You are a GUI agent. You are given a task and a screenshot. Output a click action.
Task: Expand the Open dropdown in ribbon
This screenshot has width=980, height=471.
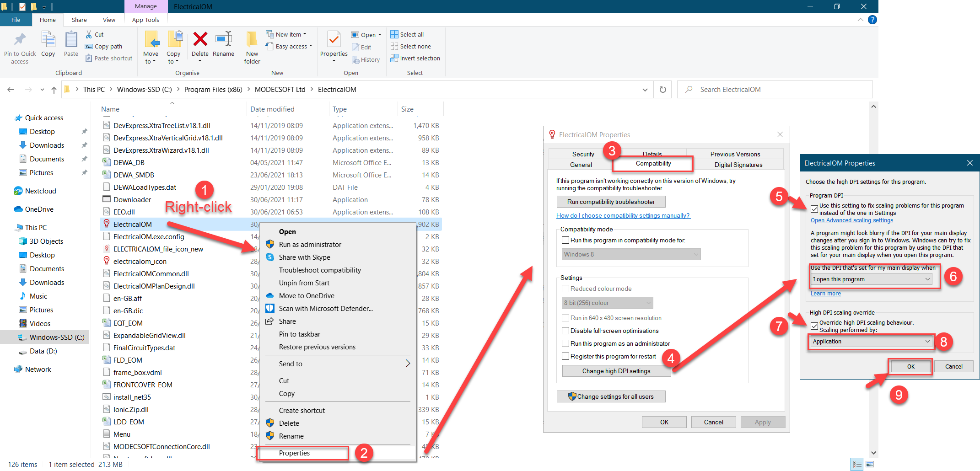366,35
